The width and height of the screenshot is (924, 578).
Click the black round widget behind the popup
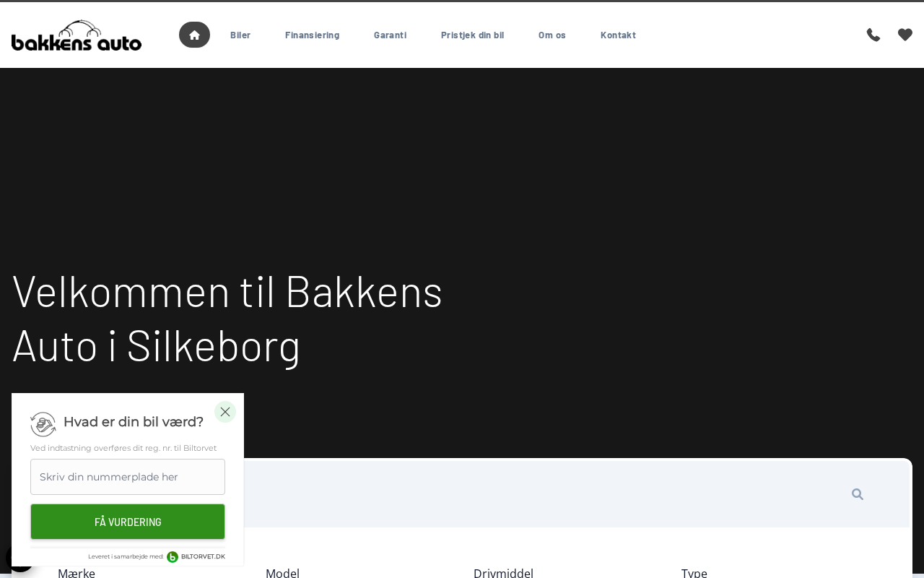(x=9, y=558)
